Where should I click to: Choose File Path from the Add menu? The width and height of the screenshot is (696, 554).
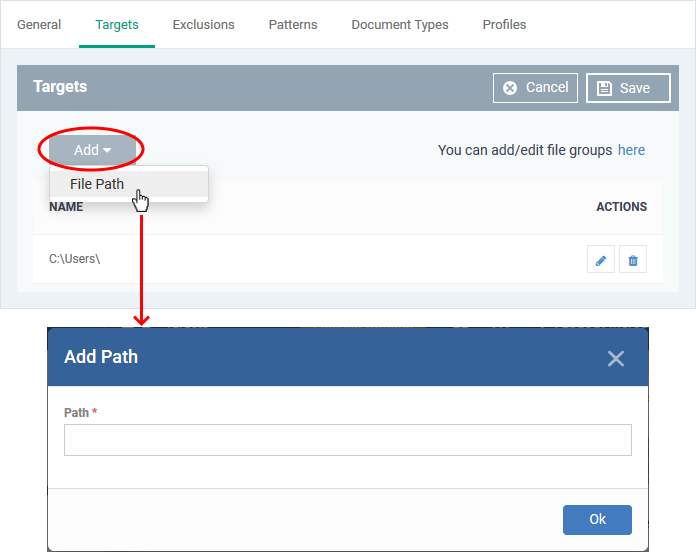129,184
